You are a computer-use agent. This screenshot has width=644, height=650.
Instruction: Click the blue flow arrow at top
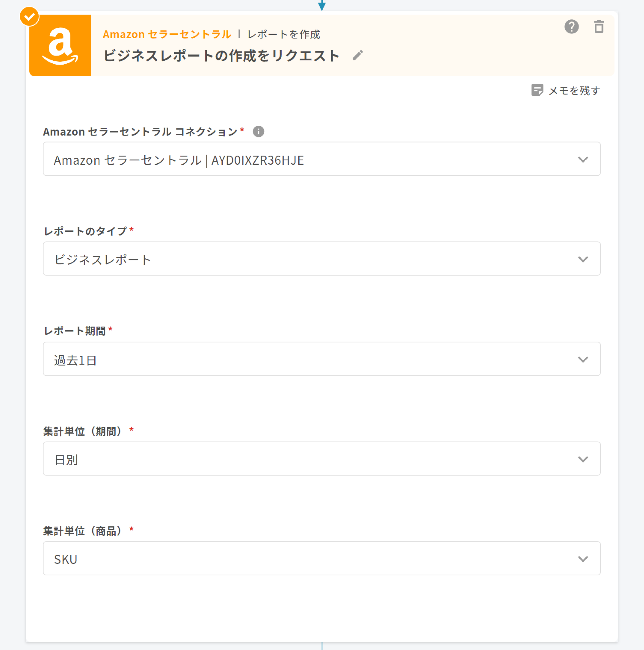pyautogui.click(x=321, y=5)
